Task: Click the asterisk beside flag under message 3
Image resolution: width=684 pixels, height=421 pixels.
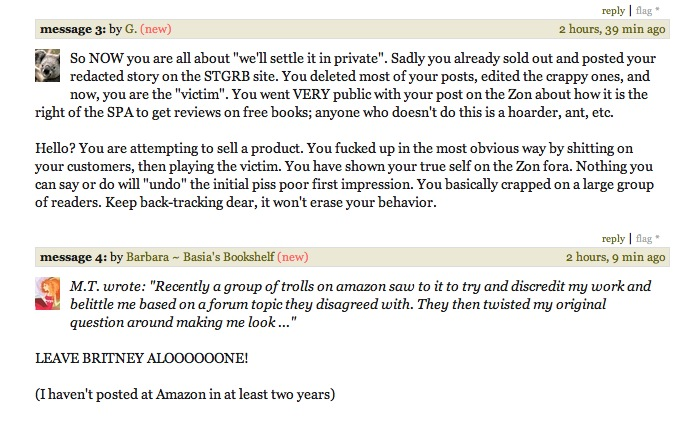Action: [x=657, y=238]
